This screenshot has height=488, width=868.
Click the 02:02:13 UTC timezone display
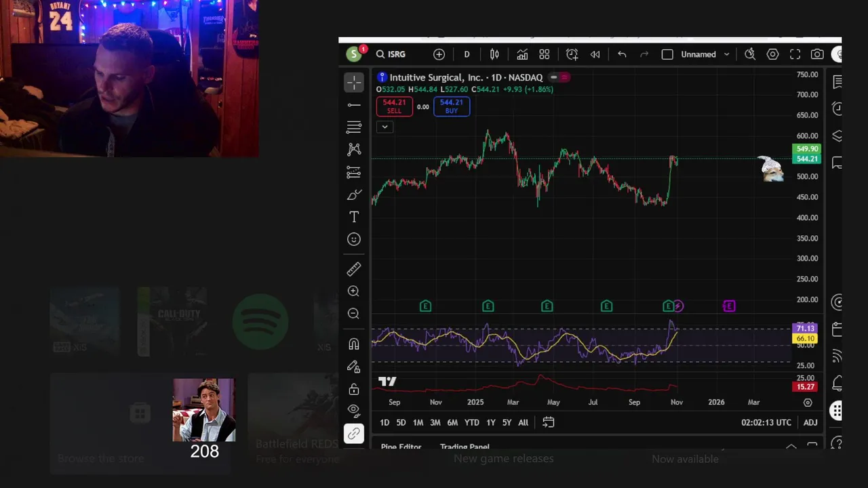coord(766,422)
